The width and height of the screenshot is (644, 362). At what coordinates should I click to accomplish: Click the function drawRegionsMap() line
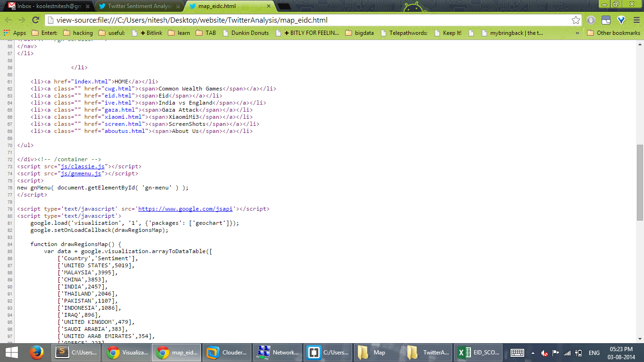pyautogui.click(x=76, y=244)
